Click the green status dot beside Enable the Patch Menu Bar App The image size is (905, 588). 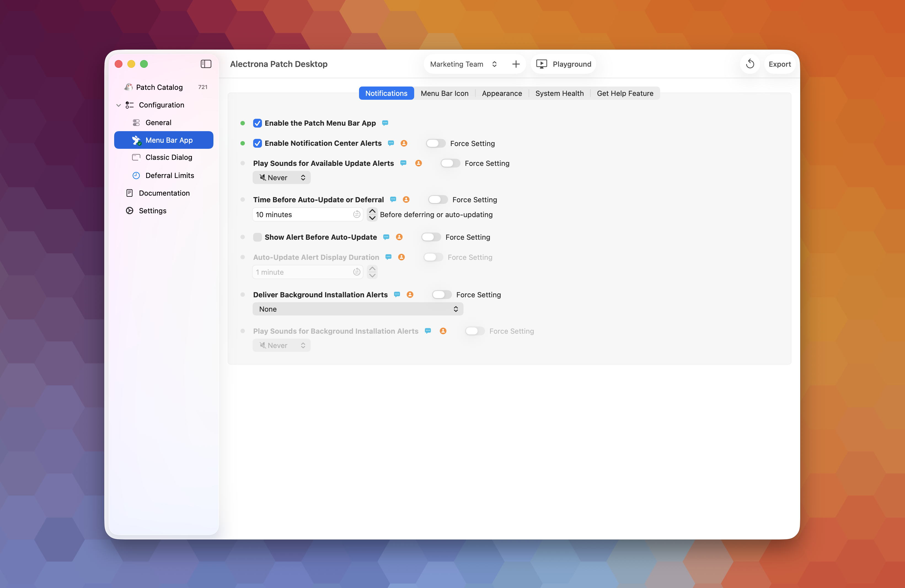pos(243,123)
